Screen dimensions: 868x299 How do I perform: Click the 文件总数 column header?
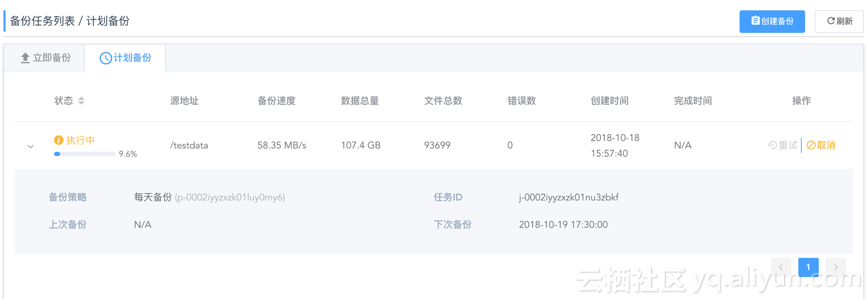tap(443, 101)
